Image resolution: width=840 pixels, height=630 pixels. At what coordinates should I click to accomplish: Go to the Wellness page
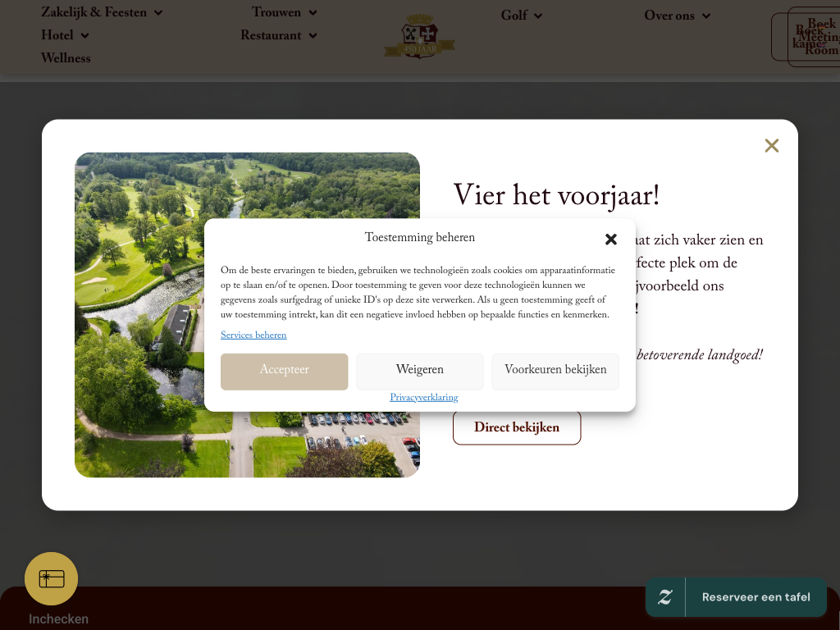[66, 59]
